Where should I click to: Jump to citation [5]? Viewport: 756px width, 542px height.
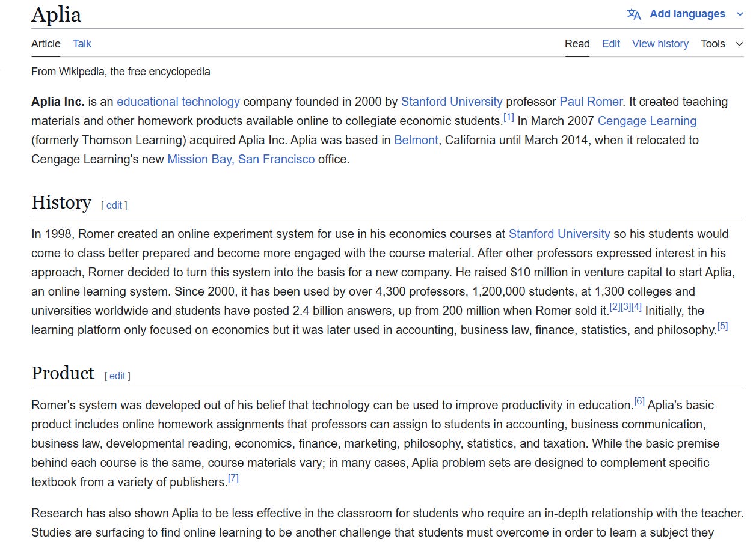coord(722,326)
